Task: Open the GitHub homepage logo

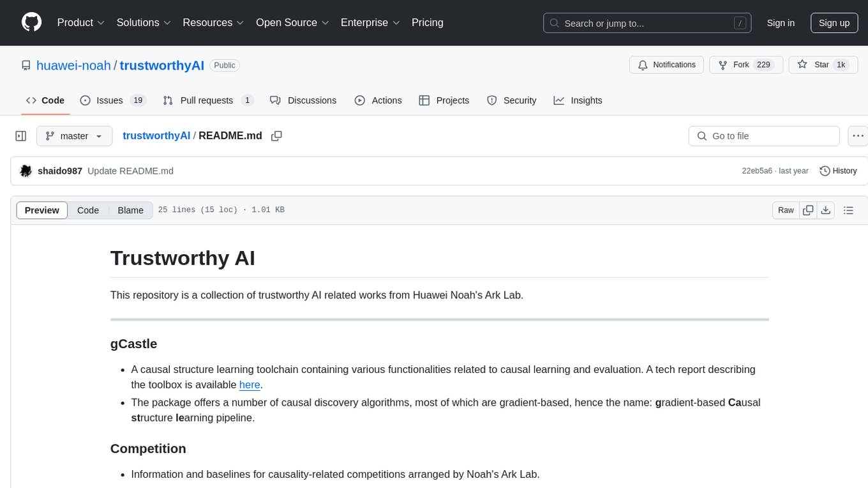Action: pos(31,22)
